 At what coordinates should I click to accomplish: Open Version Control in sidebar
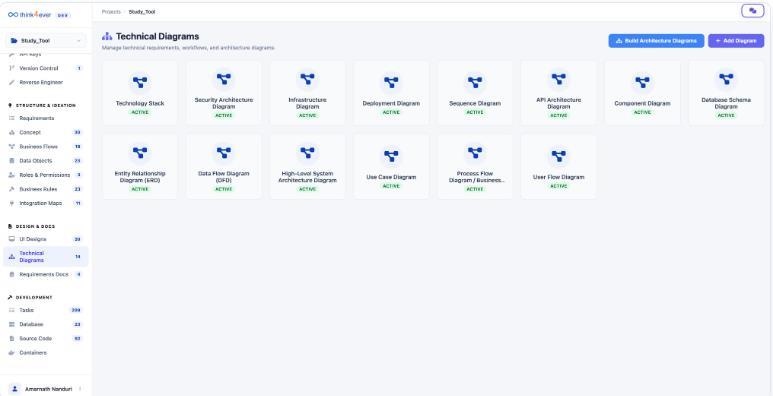tap(45, 68)
